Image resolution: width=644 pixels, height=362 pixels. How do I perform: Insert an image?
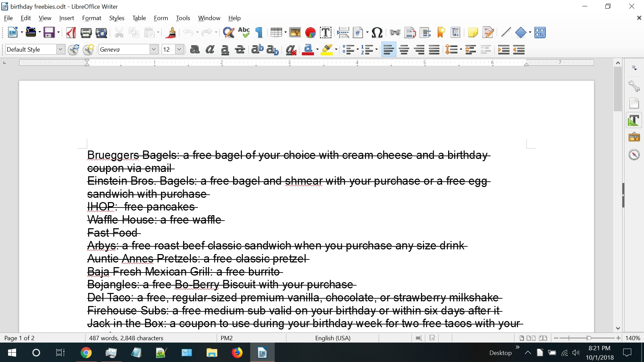coord(295,33)
